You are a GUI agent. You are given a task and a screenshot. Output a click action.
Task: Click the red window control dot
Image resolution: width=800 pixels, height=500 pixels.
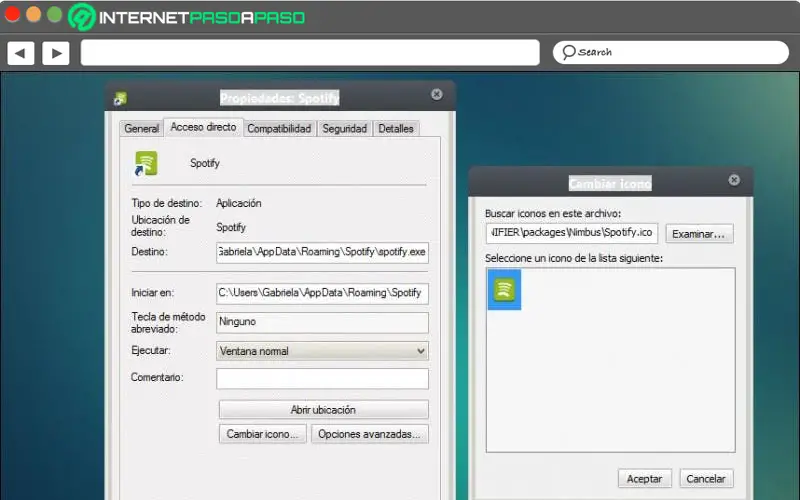(12, 14)
